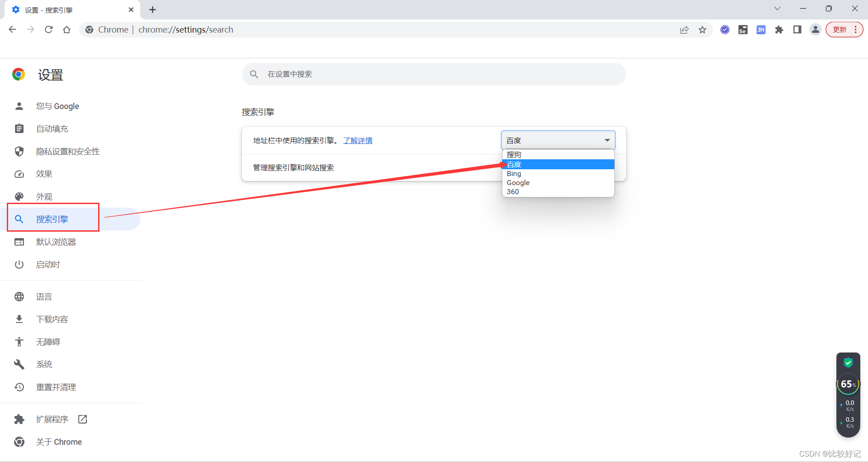Pick 360 in the search engine list
The width and height of the screenshot is (868, 462).
(513, 192)
